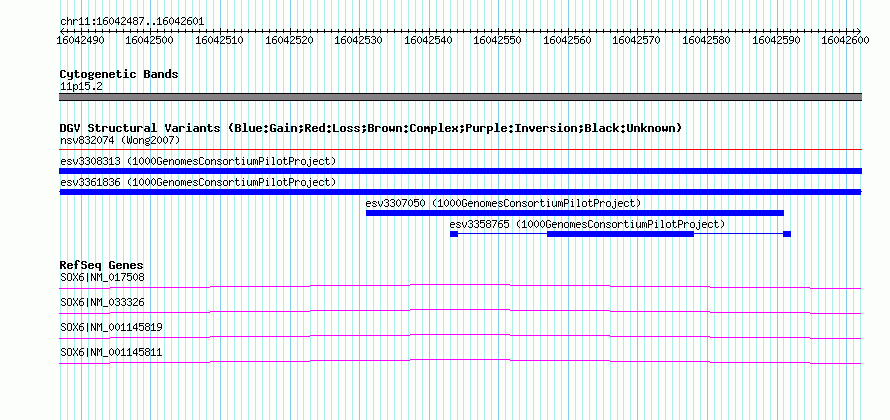Click the blue esv3361836 gain bar
The image size is (890, 420).
click(460, 192)
